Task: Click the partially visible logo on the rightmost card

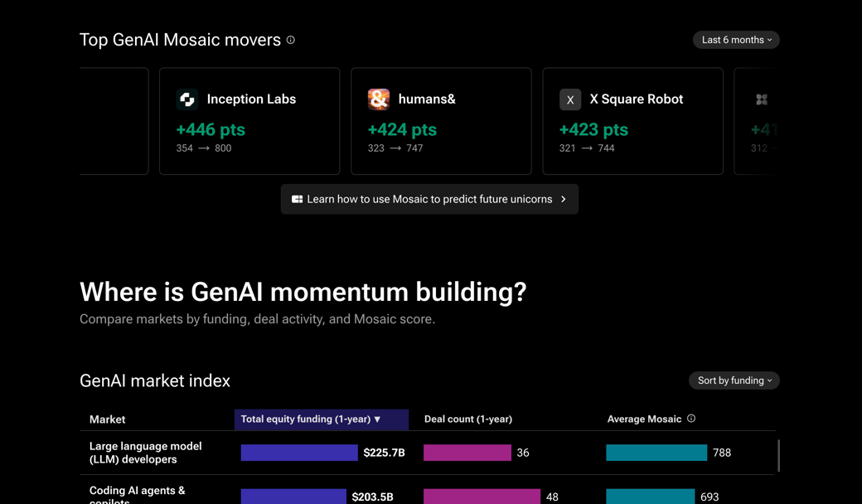Action: pos(762,99)
